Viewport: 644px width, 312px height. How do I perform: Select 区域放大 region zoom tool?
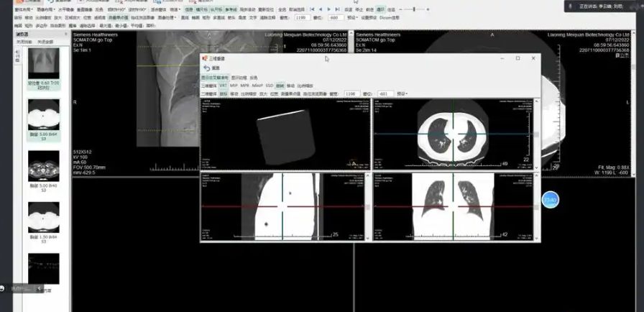73,18
